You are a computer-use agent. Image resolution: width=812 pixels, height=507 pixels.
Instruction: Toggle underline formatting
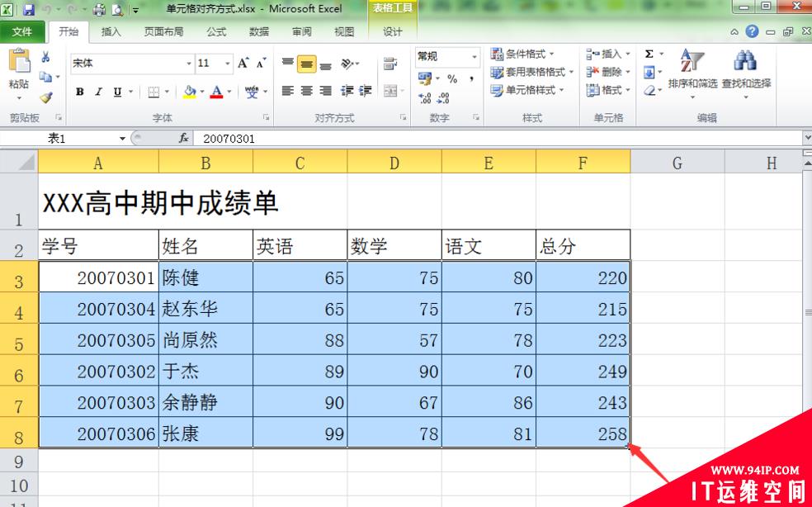117,92
